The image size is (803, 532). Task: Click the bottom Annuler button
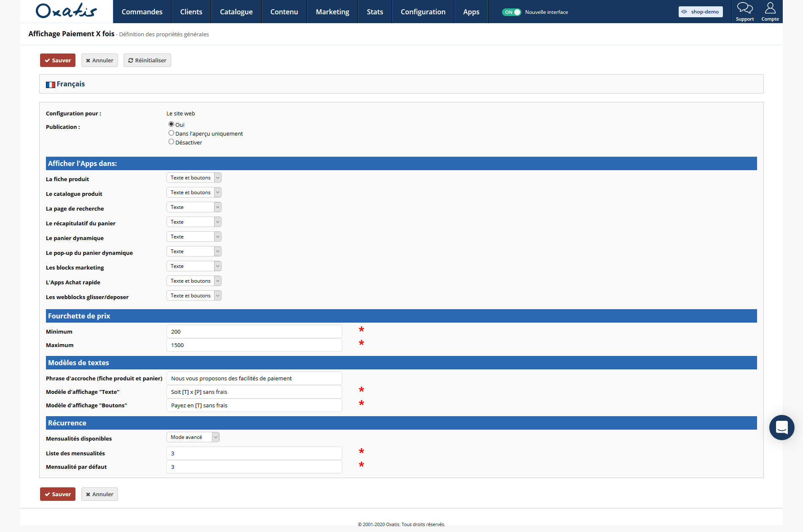point(99,494)
